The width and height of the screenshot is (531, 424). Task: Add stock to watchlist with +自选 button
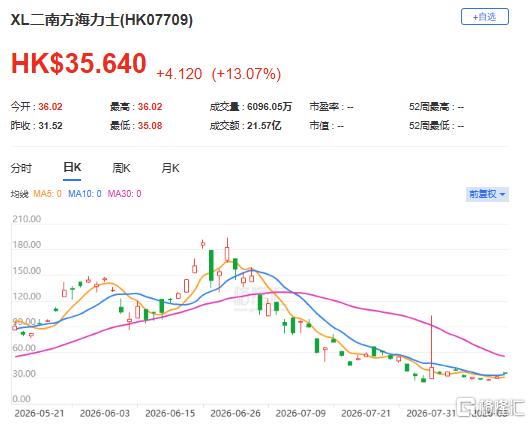coord(485,17)
